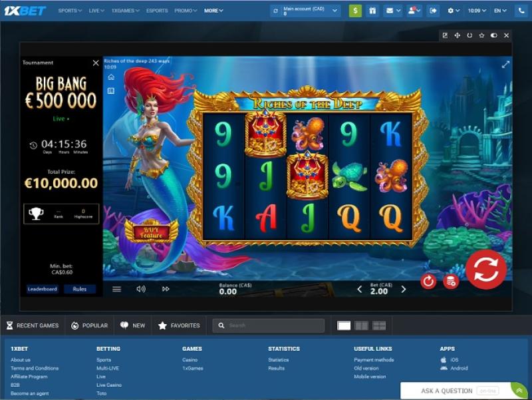Toggle the fast-forward turbo spin icon
532x400 pixels.
(x=166, y=289)
